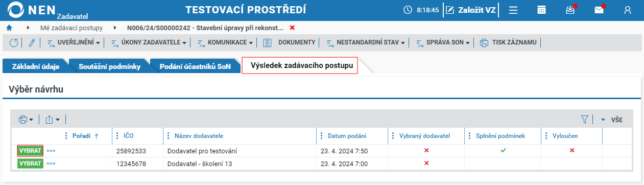Switch to the Soutěžní podmínky tab

[109, 66]
